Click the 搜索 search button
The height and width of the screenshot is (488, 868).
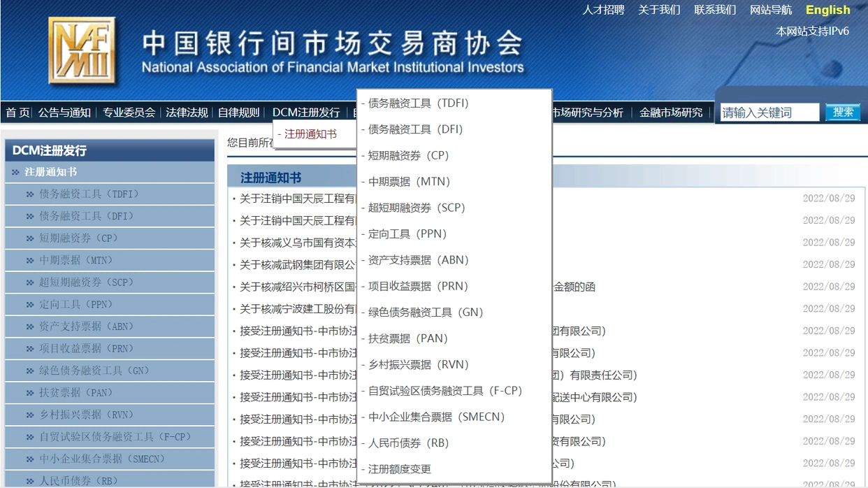click(843, 113)
